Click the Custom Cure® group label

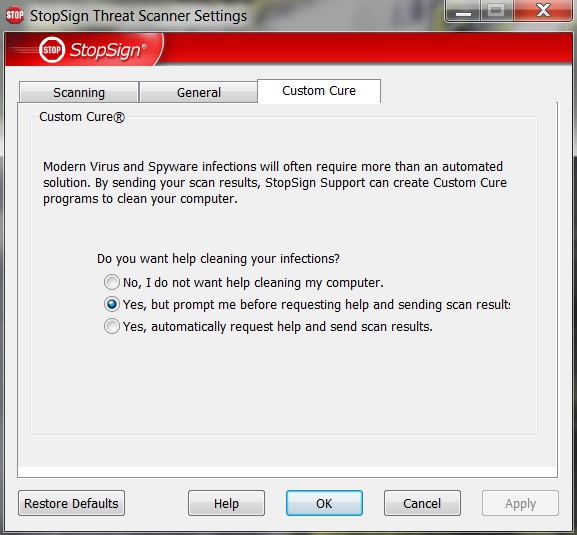click(x=82, y=117)
